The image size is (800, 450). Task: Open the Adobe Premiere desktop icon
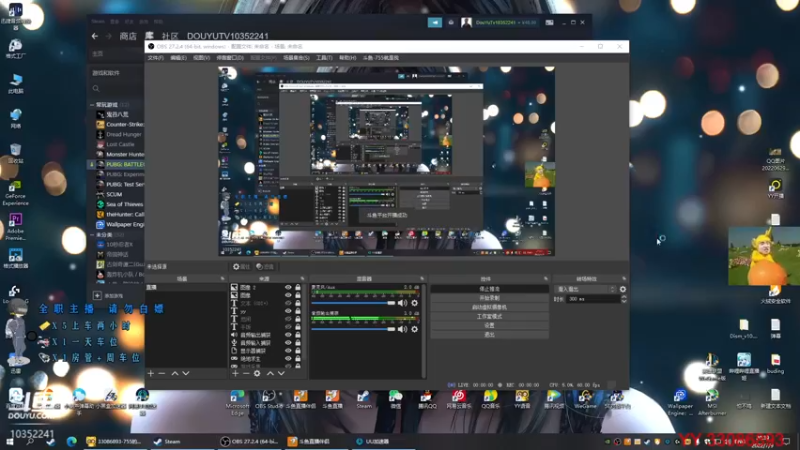[x=15, y=227]
